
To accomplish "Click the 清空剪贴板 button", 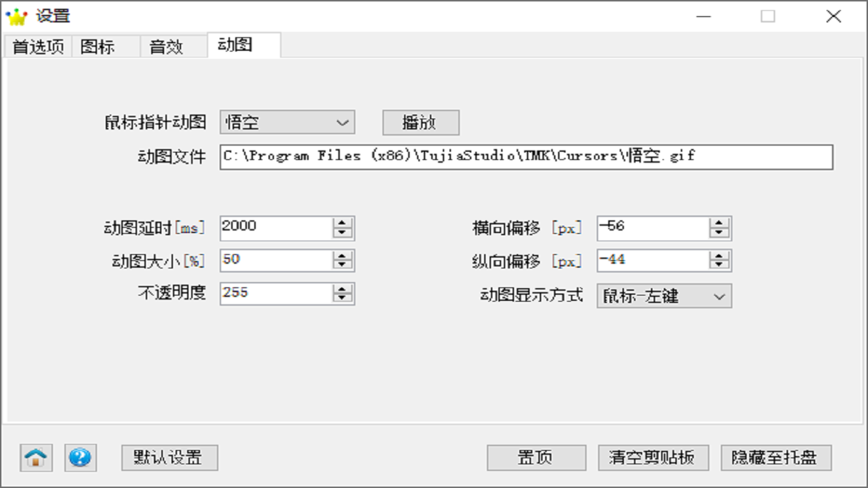I will (653, 458).
